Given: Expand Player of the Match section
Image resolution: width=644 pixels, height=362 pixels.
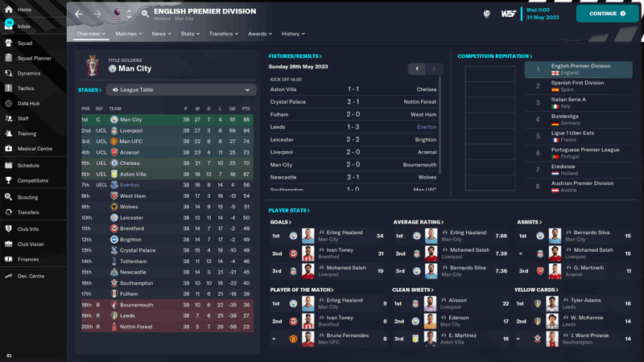Looking at the screenshot, I should point(302,290).
